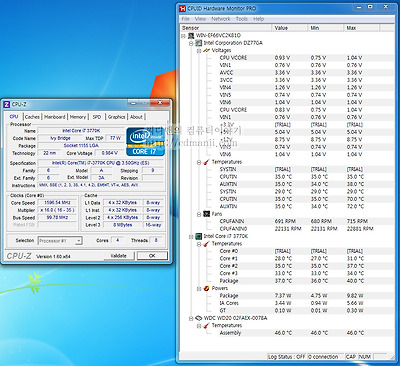Collapse the hard drive Temperatures group expander
The height and width of the screenshot is (366, 400).
point(199,326)
